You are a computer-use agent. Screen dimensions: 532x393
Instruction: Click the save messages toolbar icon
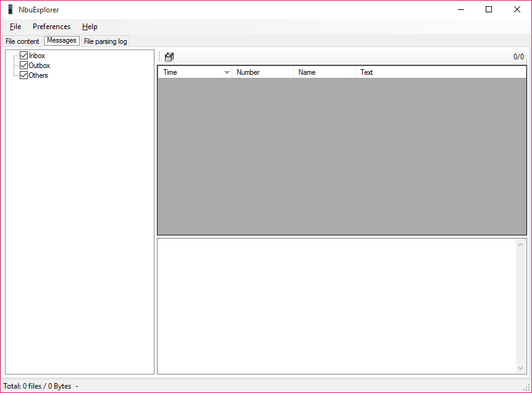point(169,57)
